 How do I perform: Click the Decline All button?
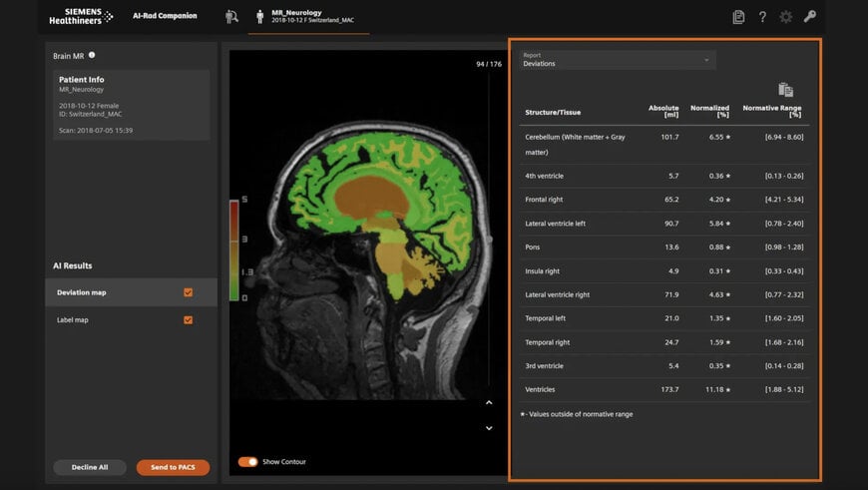coord(90,467)
